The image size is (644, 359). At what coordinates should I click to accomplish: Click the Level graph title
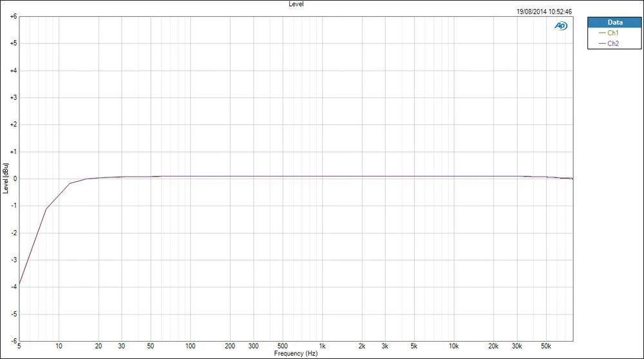pos(296,4)
